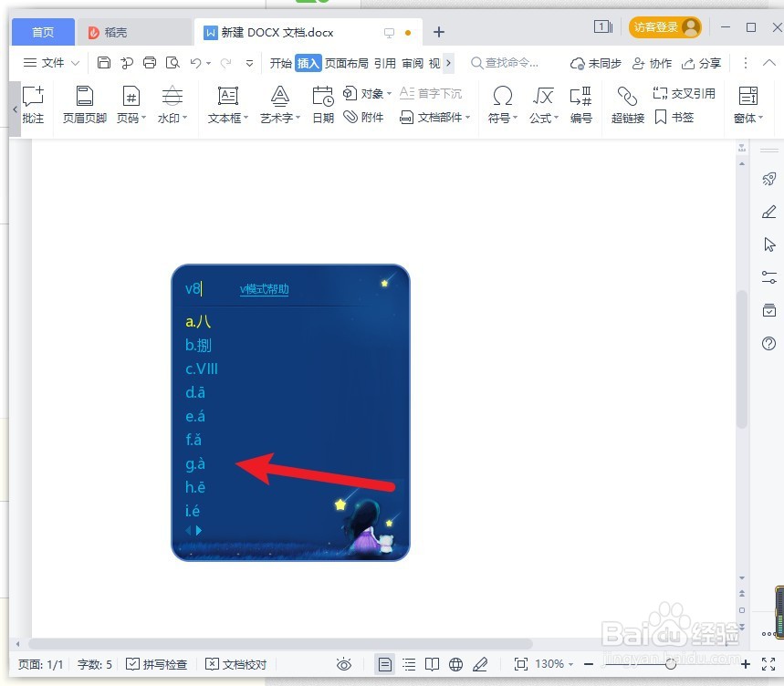Screen dimensions: 784x686
Task: Switch to outline view icon
Action: coord(409,664)
